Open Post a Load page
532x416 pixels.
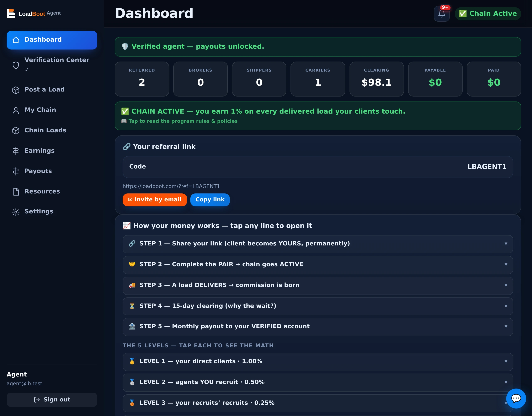[52, 90]
